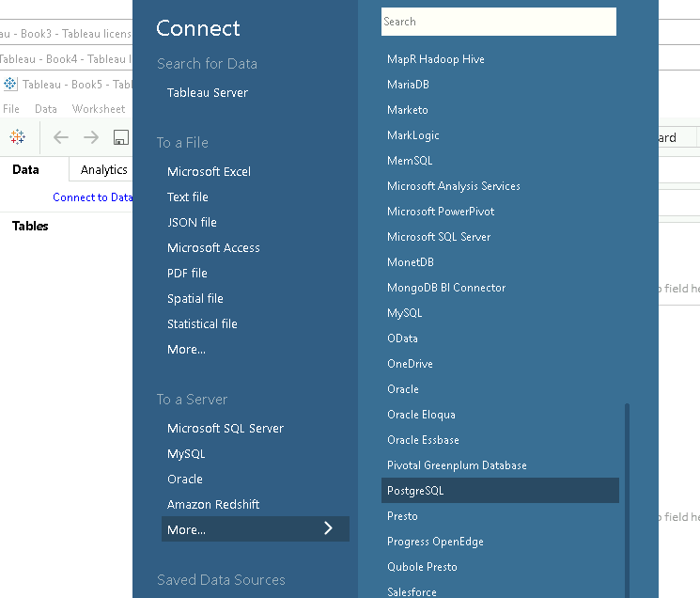Select MarkLogic in connector list
Image resolution: width=700 pixels, height=598 pixels.
(412, 135)
